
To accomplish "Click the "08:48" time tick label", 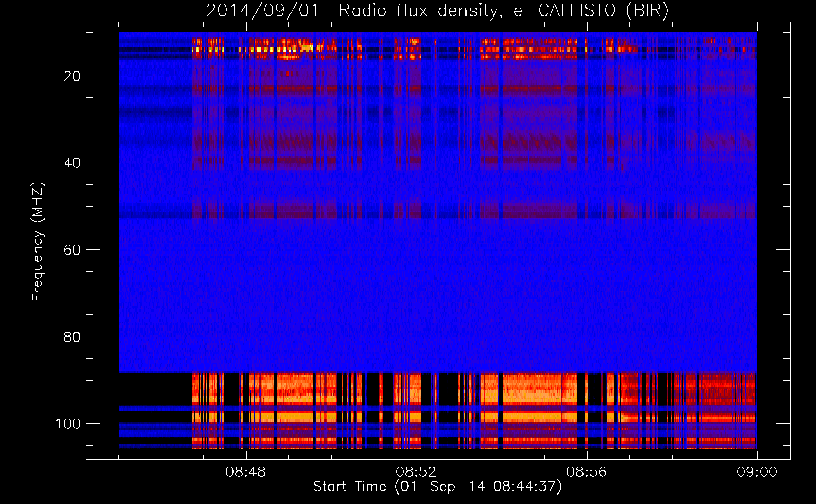I will pos(246,472).
